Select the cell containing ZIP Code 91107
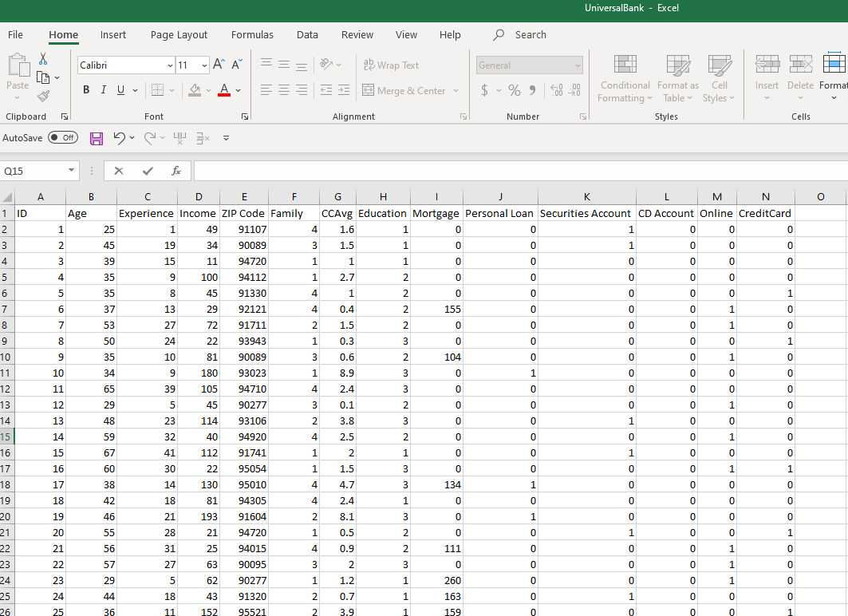Viewport: 848px width, 616px height. coord(244,229)
